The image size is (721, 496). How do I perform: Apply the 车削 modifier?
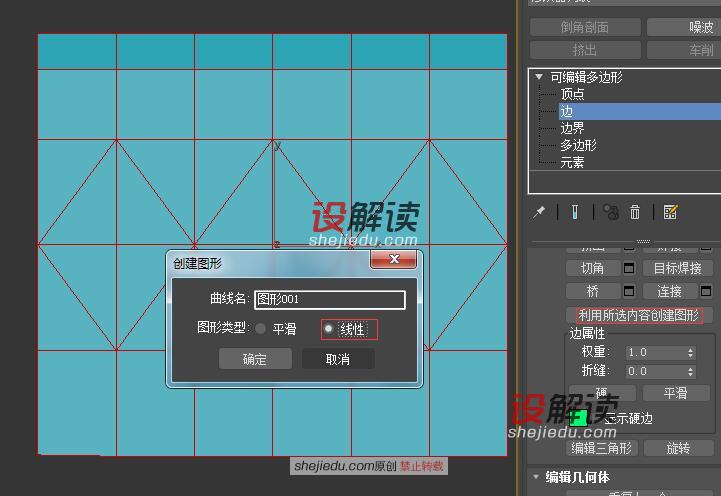click(684, 50)
